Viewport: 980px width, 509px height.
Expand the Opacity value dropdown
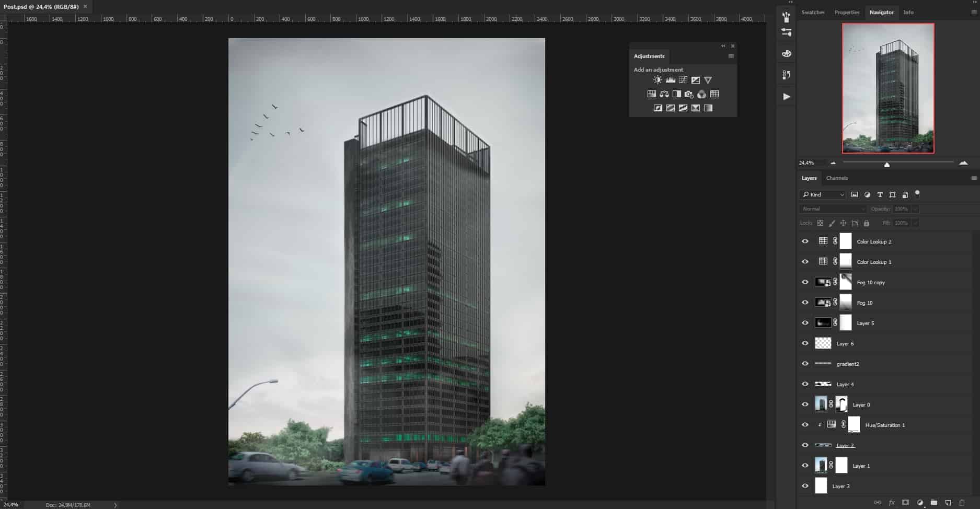915,209
